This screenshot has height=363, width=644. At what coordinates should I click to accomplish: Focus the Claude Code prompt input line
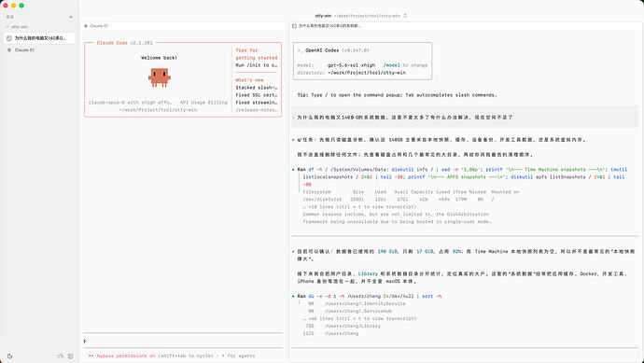183,341
